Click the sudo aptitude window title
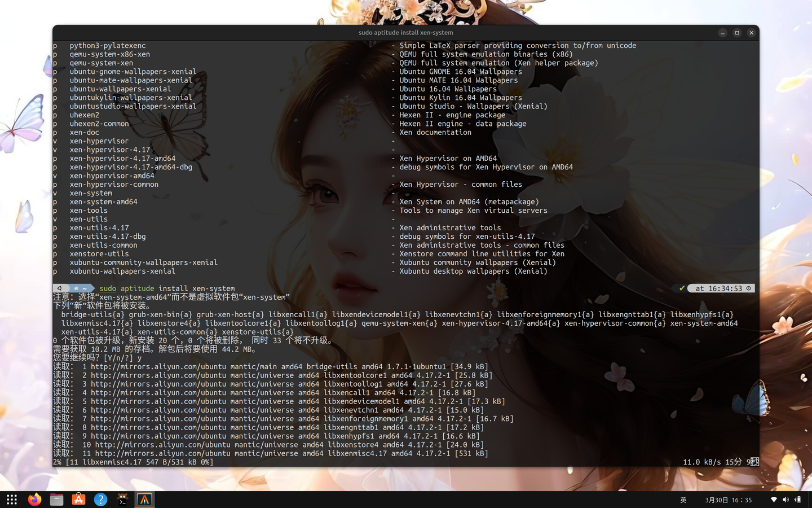 point(405,32)
